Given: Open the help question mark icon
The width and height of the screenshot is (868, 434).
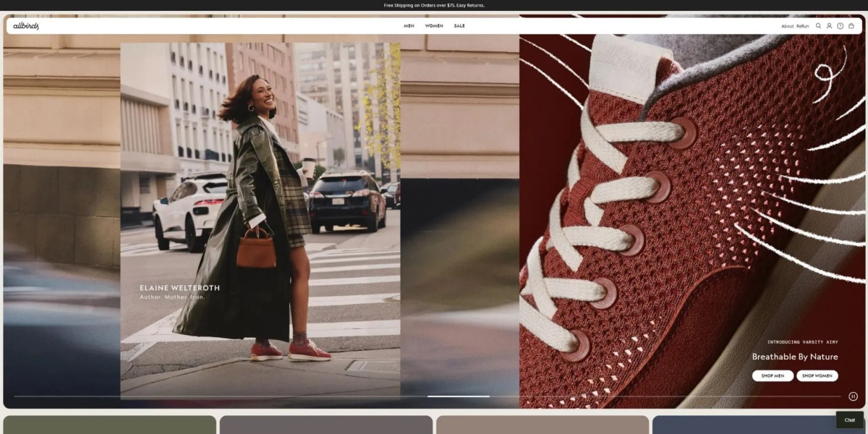Looking at the screenshot, I should point(840,26).
